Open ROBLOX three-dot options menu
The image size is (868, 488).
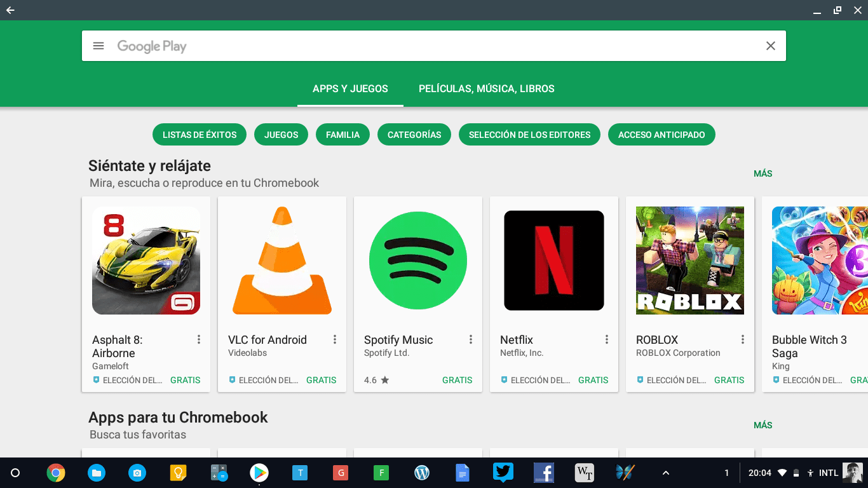[743, 340]
